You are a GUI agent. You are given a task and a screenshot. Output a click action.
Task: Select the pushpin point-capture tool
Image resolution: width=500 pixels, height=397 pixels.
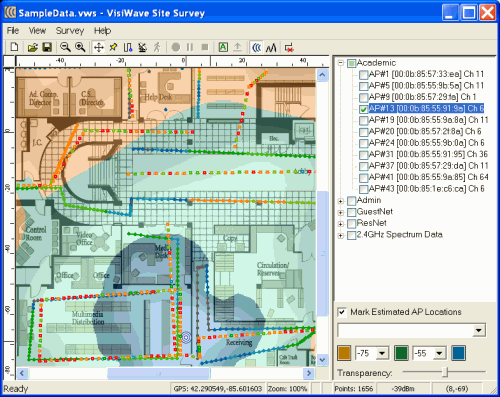click(x=113, y=47)
